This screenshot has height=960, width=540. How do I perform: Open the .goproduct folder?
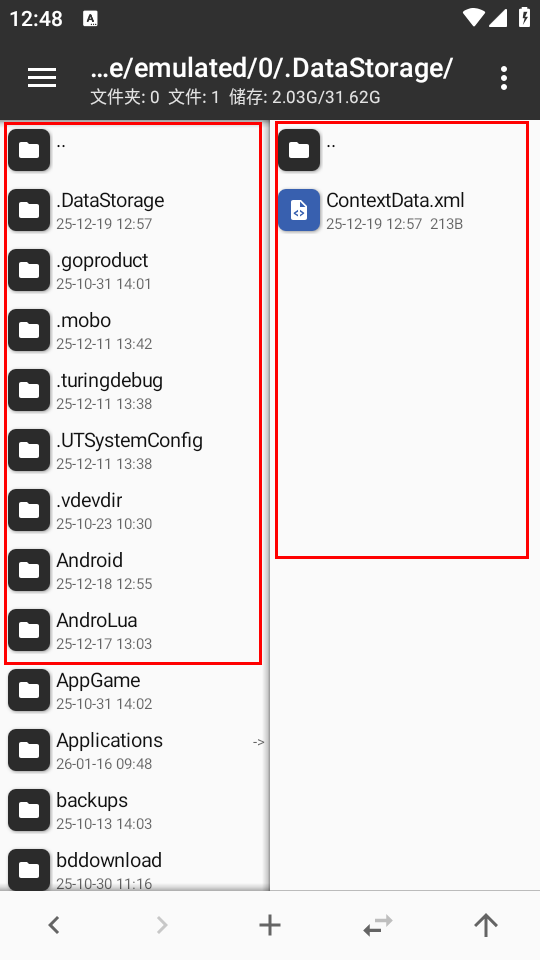pyautogui.click(x=135, y=270)
